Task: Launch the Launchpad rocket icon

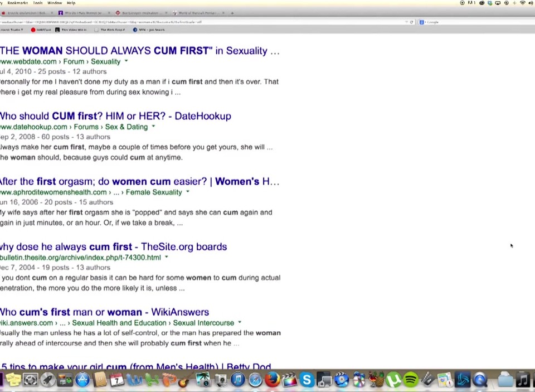Action: 47,379
